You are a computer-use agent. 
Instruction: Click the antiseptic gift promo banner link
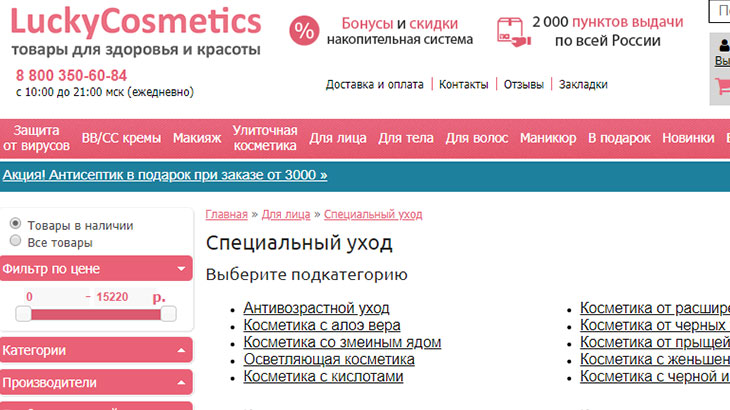tap(165, 175)
